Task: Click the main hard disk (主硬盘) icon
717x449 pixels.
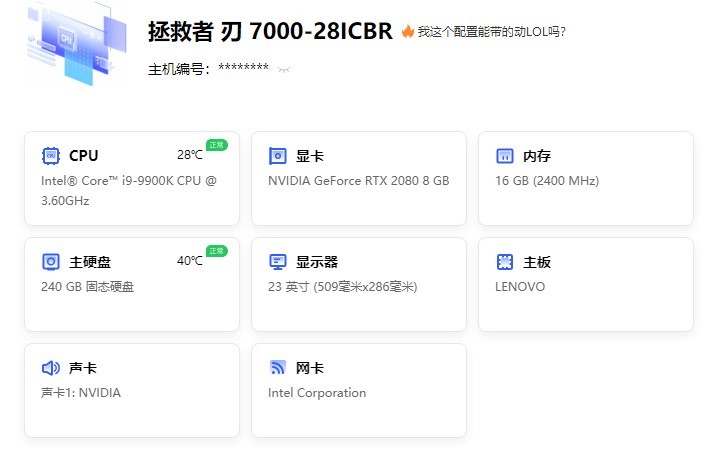Action: pos(50,262)
